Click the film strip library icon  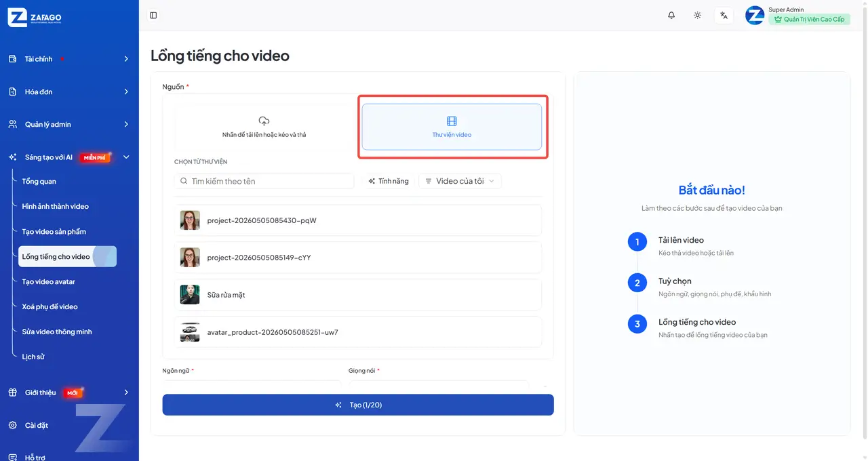pos(452,121)
